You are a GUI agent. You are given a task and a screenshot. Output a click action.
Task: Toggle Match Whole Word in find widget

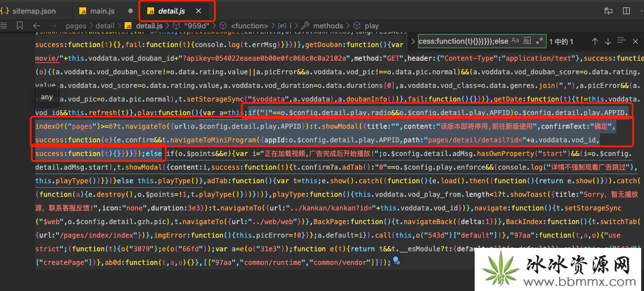point(527,41)
